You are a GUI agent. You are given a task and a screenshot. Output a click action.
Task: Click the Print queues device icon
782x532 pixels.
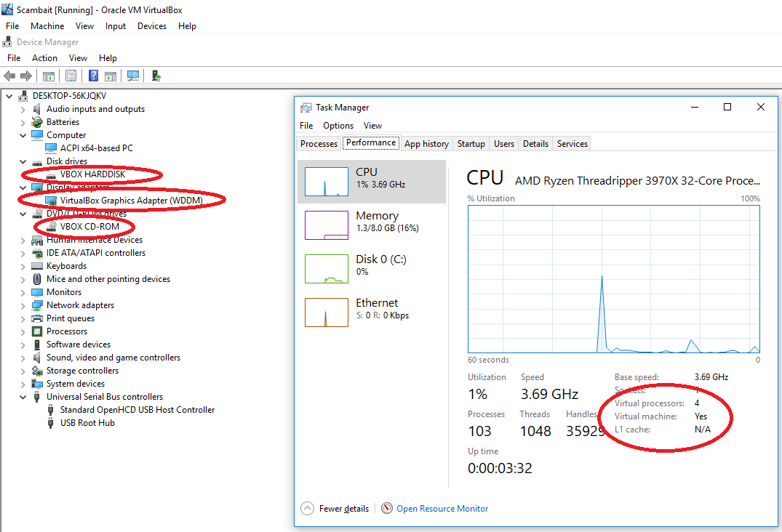coord(37,318)
